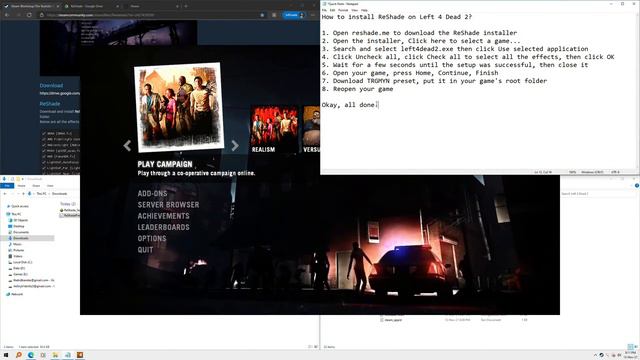Select 3D Objects in Explorer sidebar
The height and width of the screenshot is (360, 640).
click(18, 220)
